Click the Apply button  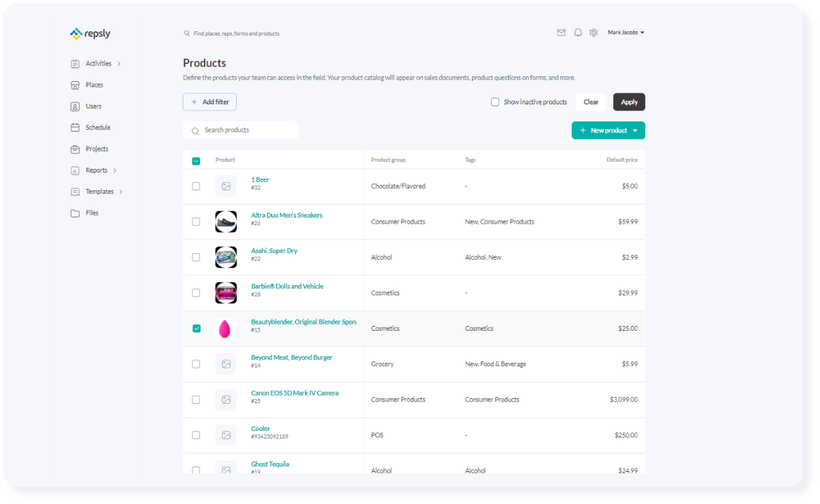pyautogui.click(x=629, y=102)
